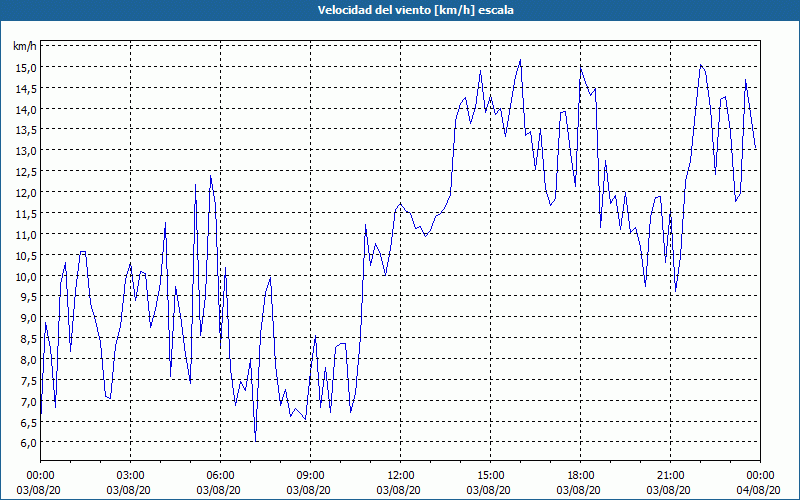
Task: Click the 'km/h' unit label
Action: 25,47
